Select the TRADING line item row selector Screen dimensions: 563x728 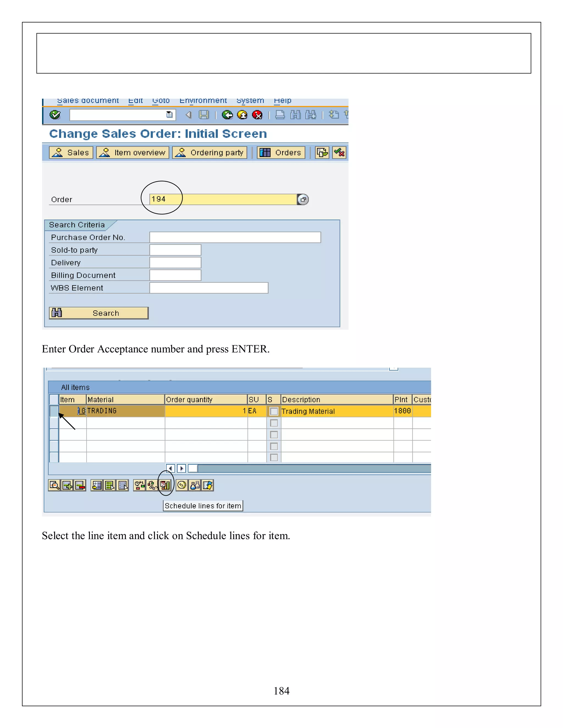point(54,411)
